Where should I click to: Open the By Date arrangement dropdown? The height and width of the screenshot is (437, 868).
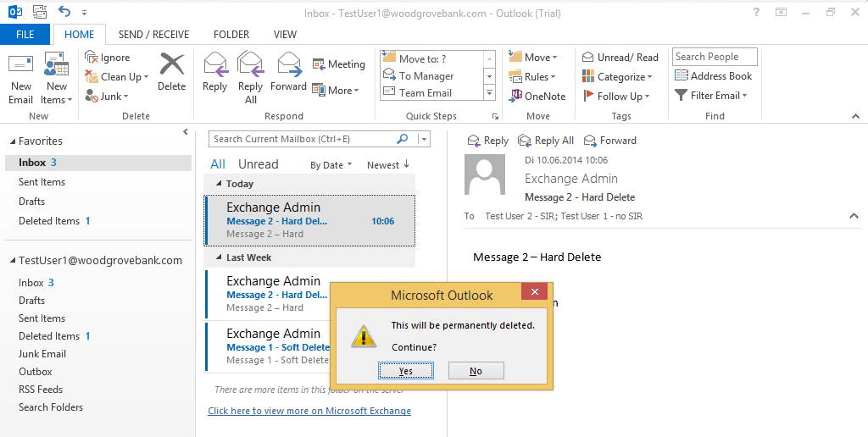[331, 165]
